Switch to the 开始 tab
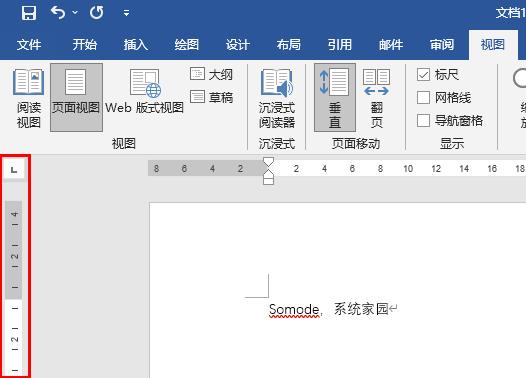526x378 pixels. click(x=85, y=44)
